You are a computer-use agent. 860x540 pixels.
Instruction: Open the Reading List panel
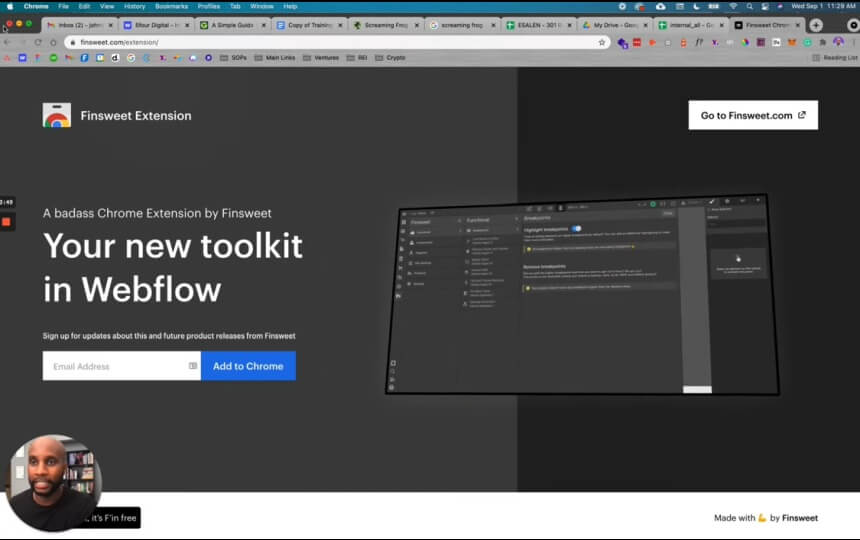pyautogui.click(x=835, y=58)
